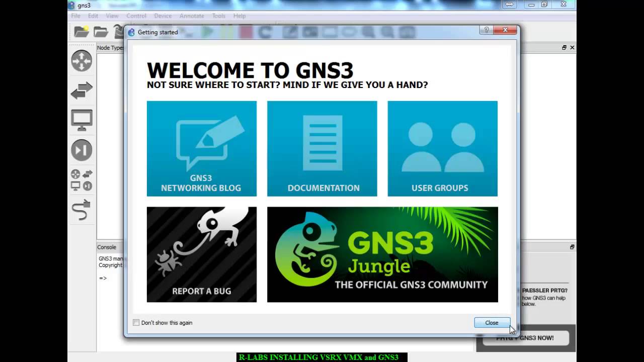Open the GNS3 Networking Blog tile
The image size is (644, 362).
(201, 148)
